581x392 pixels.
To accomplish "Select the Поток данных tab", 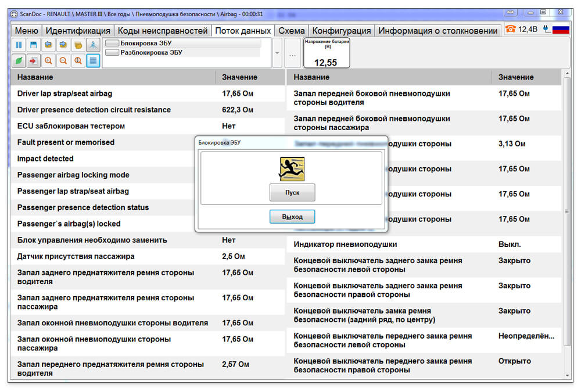I will point(243,31).
